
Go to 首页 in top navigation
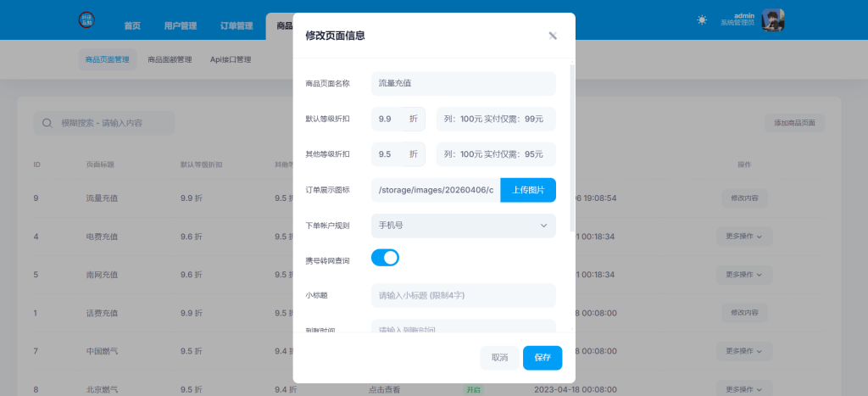click(x=132, y=25)
